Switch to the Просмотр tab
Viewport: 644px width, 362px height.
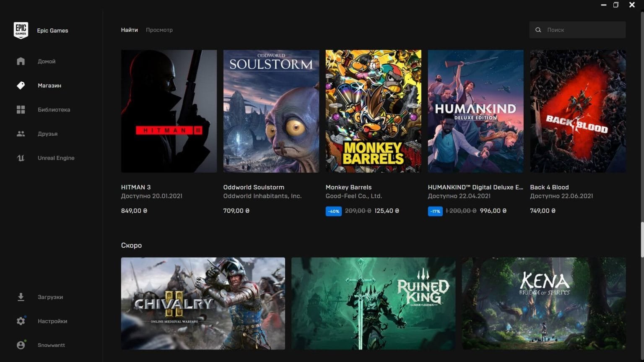pyautogui.click(x=159, y=30)
